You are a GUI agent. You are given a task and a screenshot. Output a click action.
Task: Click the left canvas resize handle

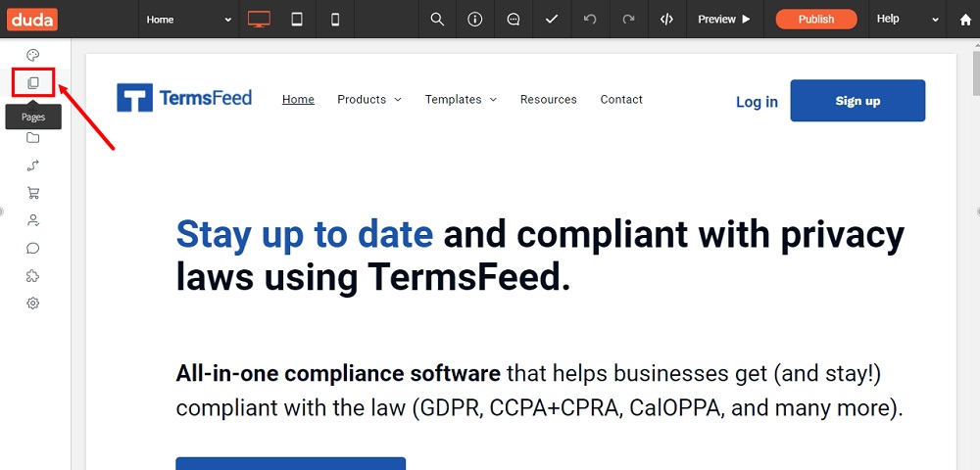pos(2,212)
